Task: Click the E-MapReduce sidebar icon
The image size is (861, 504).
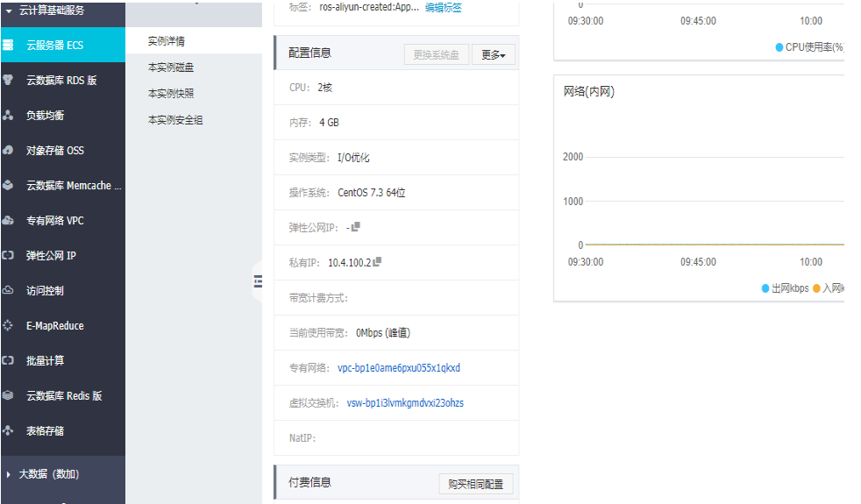Action: [x=8, y=325]
